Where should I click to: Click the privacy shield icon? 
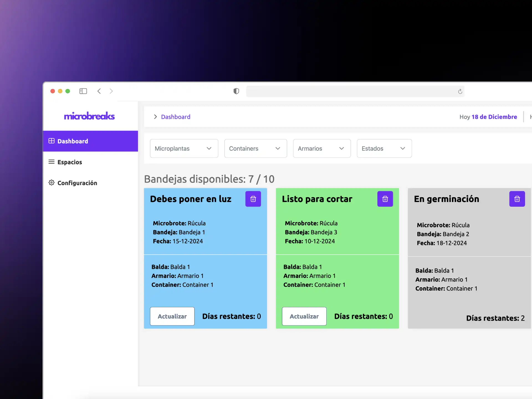[236, 91]
